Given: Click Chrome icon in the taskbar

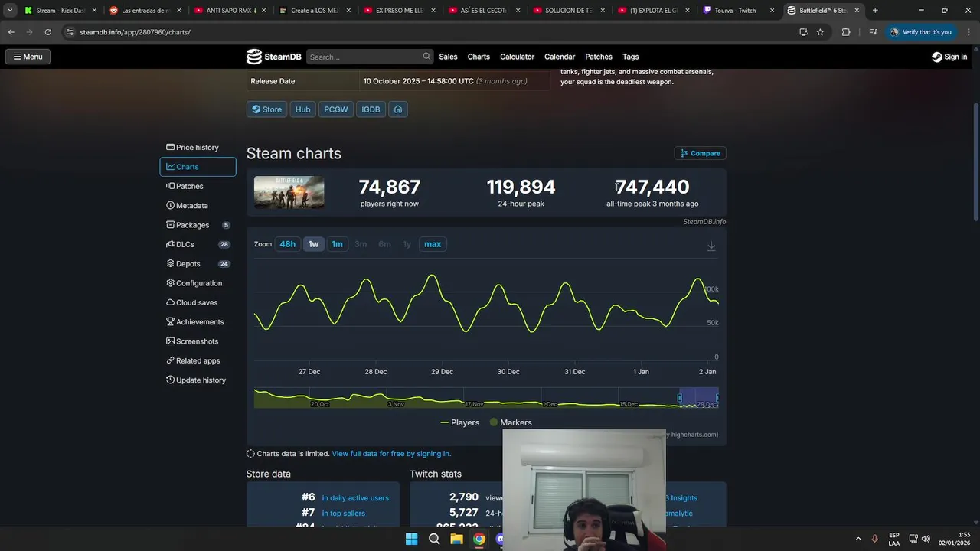Looking at the screenshot, I should tap(479, 539).
